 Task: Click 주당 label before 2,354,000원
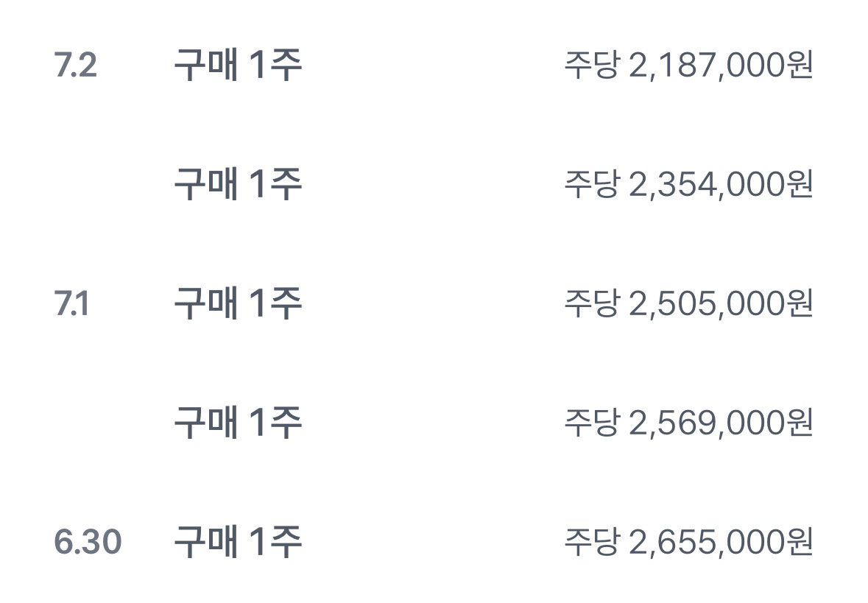pyautogui.click(x=591, y=184)
